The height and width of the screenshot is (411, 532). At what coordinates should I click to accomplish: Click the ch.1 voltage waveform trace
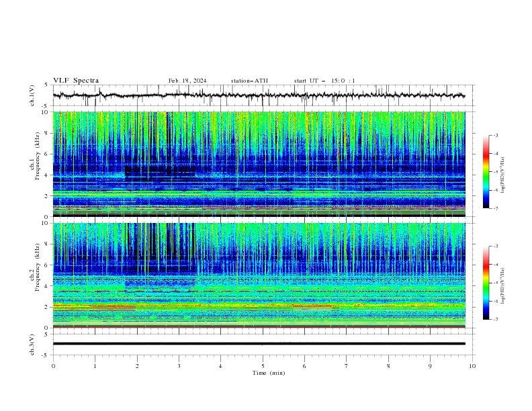[259, 95]
